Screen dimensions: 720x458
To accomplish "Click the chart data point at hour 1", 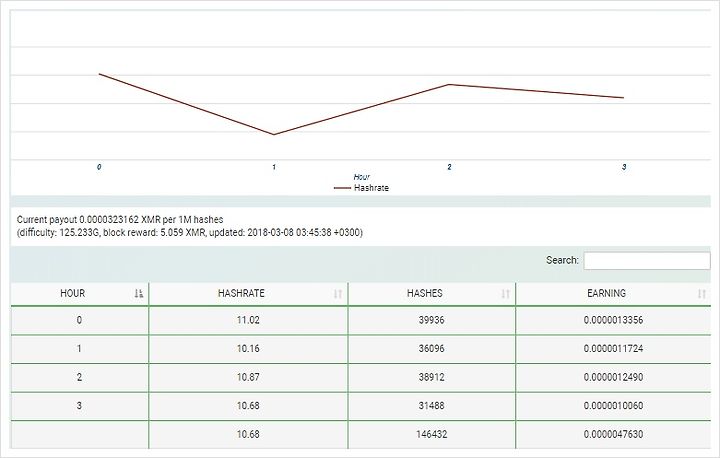I will [x=274, y=135].
